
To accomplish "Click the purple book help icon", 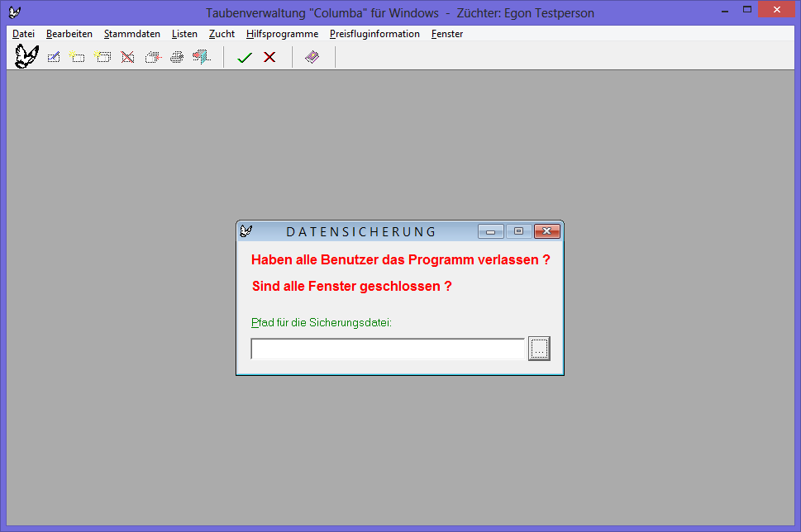I will (312, 57).
